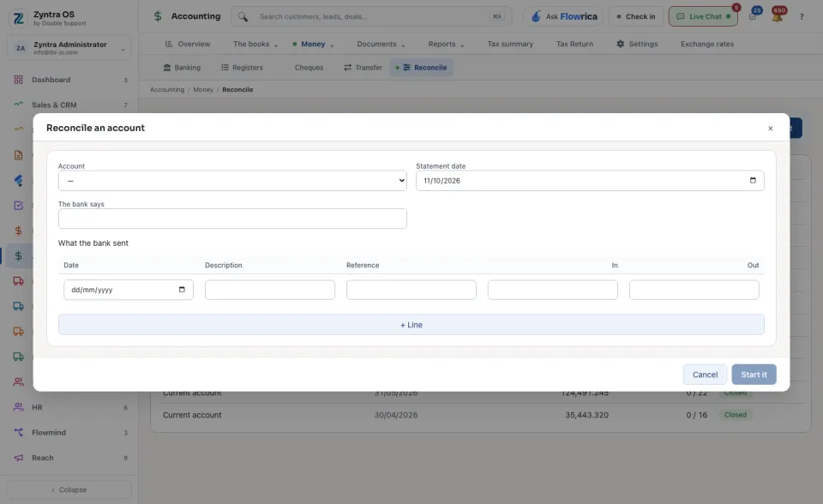This screenshot has width=823, height=504.
Task: Click the Check in button
Action: click(x=636, y=16)
